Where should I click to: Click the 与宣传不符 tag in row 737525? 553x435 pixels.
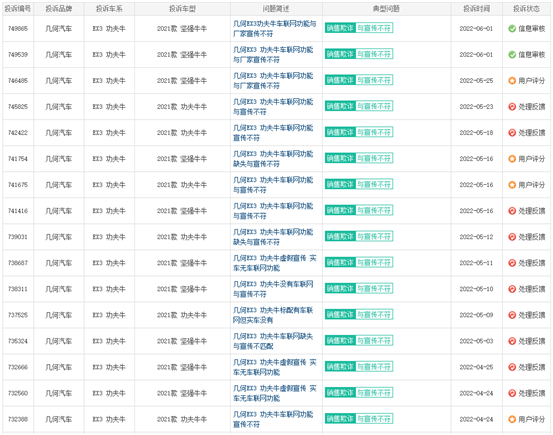click(374, 315)
